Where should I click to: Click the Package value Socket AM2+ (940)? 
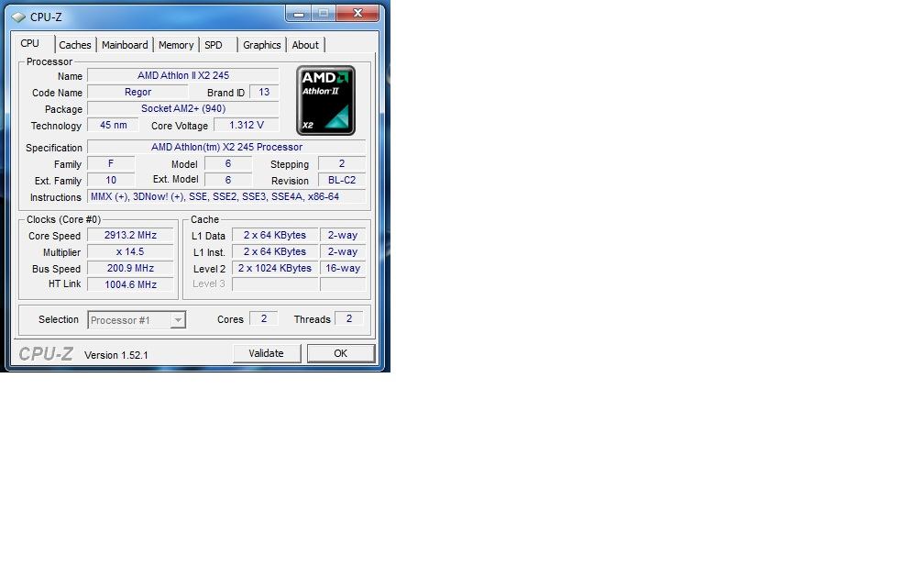click(183, 108)
